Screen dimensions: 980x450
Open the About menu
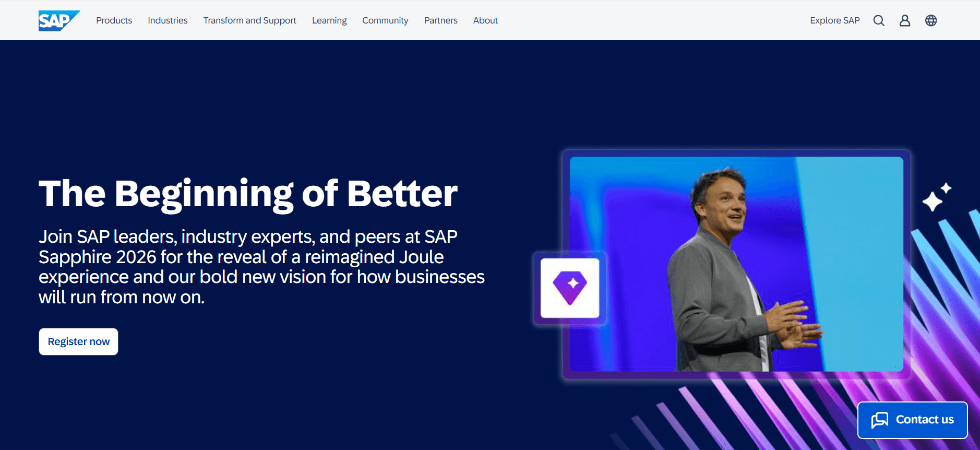tap(485, 20)
